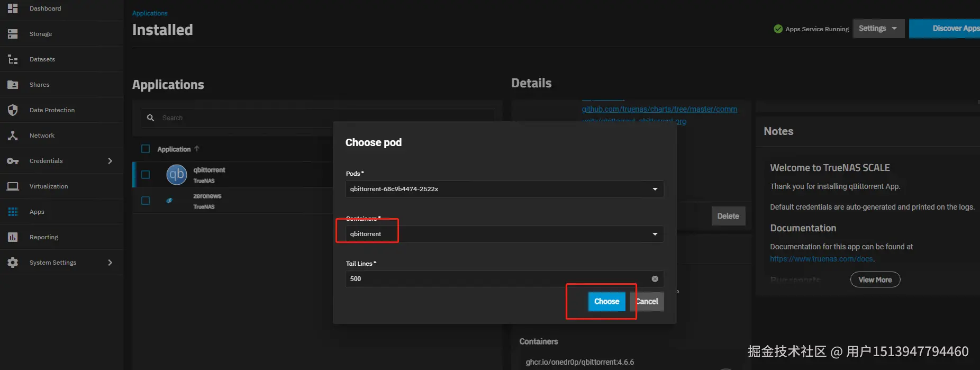Open the truenas.com/docs documentation link
980x370 pixels.
coord(821,259)
